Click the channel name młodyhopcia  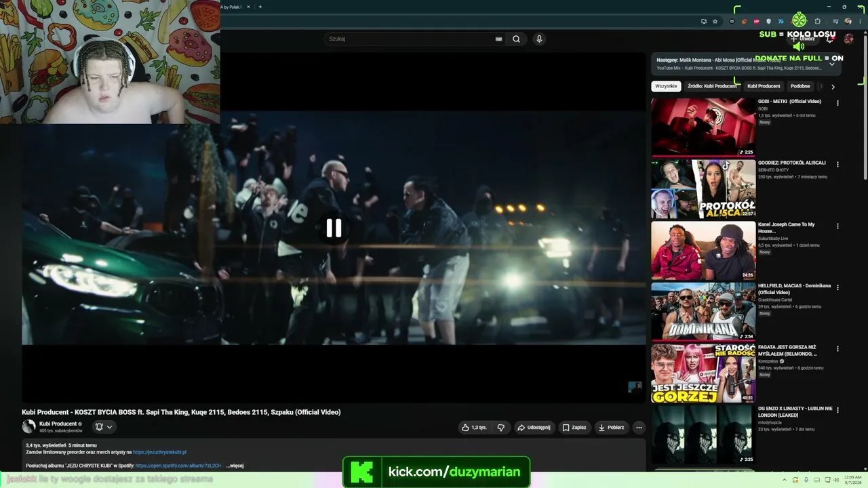[771, 422]
